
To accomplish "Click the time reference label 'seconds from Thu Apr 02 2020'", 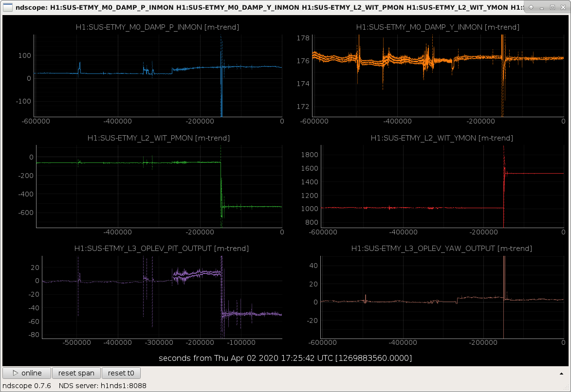I will (x=285, y=358).
